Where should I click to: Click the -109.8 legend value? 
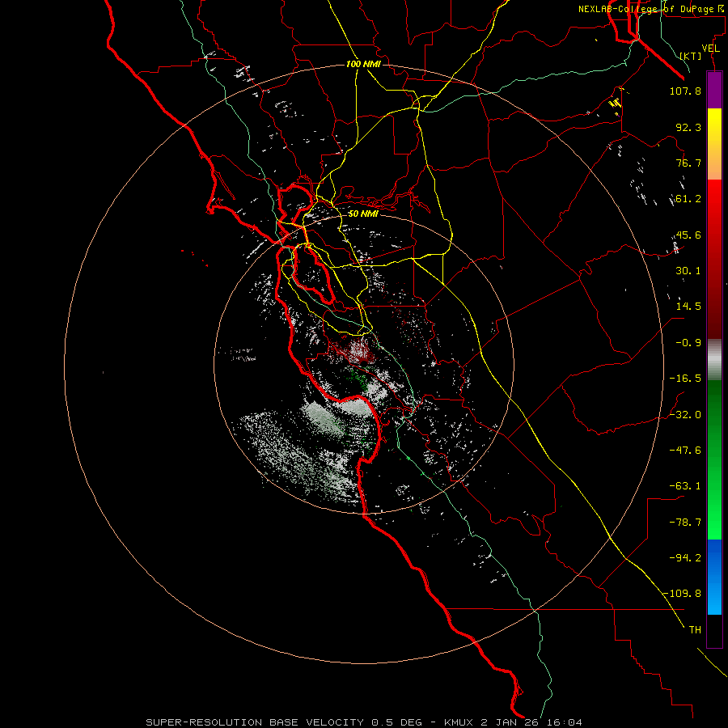click(x=682, y=594)
